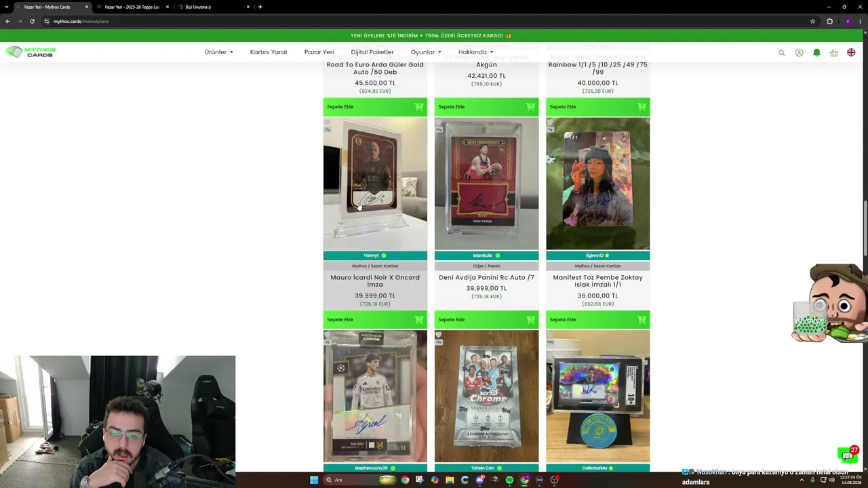Open the Mauro İcardi card image

pos(375,184)
